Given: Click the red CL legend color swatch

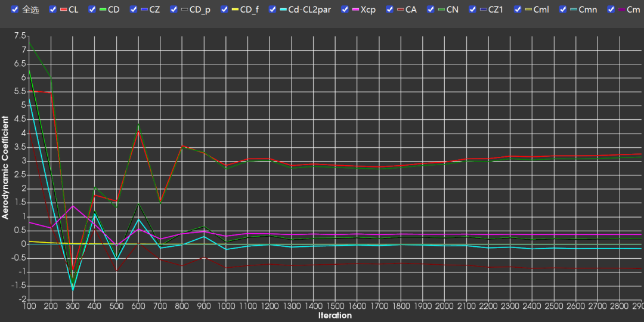Looking at the screenshot, I should click(64, 10).
